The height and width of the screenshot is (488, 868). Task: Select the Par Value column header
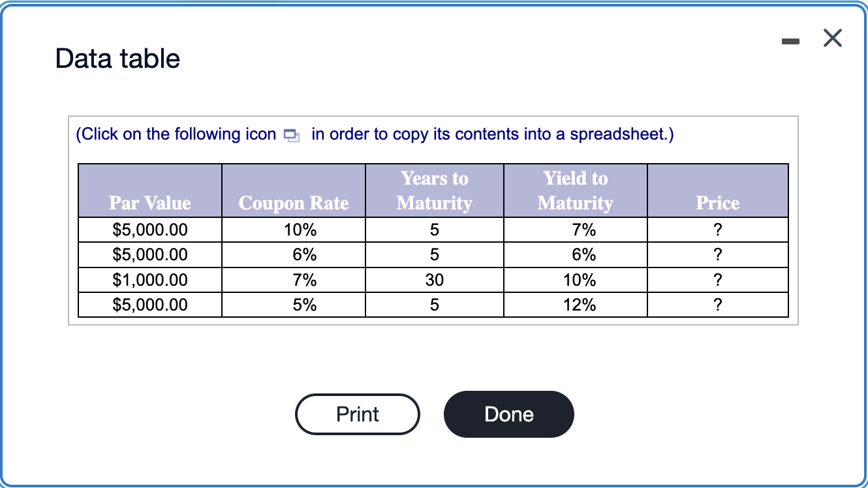pyautogui.click(x=149, y=203)
